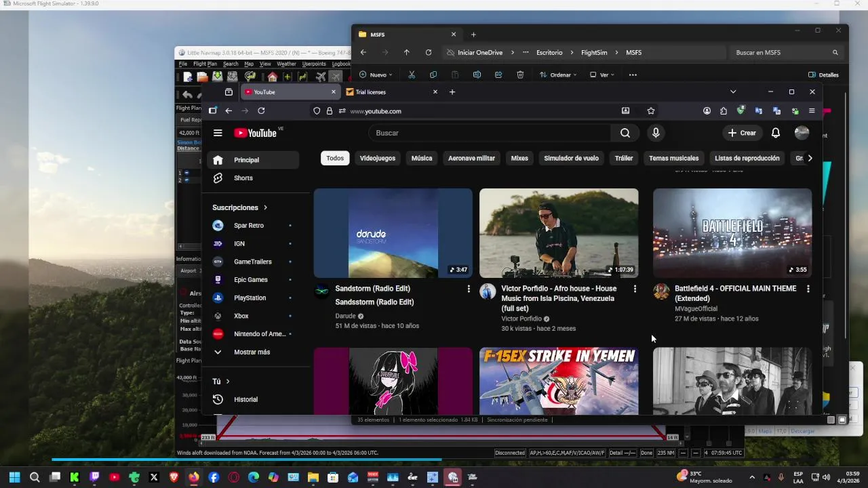Delete selected item with Explorer trash icon
Screen dimensions: 868x488
[520, 75]
